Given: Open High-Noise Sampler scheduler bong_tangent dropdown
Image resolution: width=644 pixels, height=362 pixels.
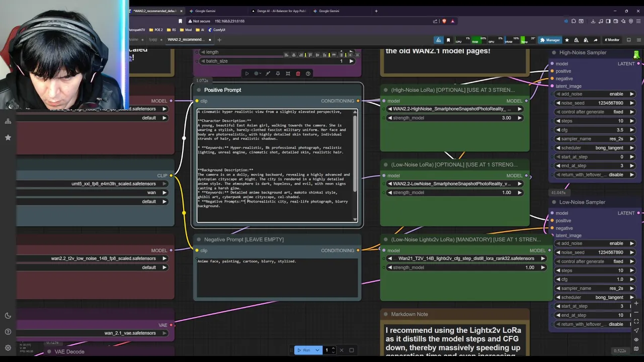Looking at the screenshot, I should [x=594, y=148].
